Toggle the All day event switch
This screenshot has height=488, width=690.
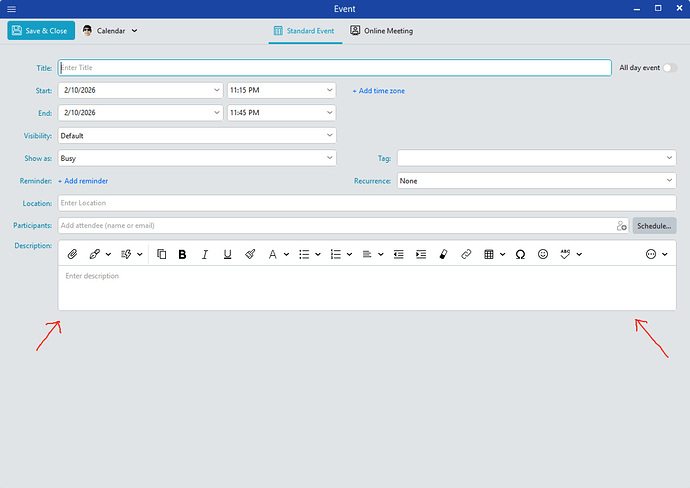(670, 68)
